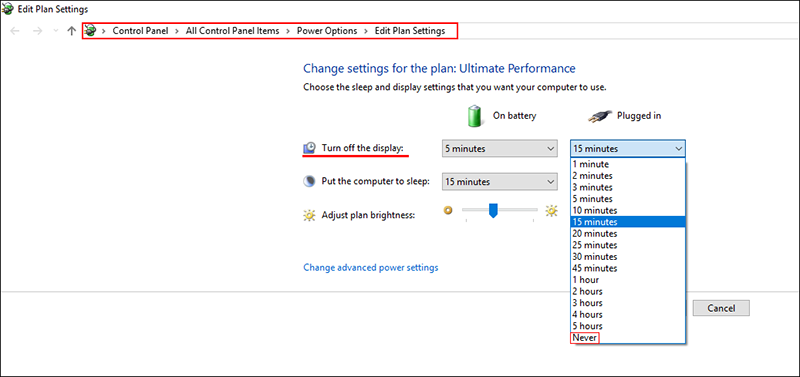Click the Cancel button

(721, 308)
